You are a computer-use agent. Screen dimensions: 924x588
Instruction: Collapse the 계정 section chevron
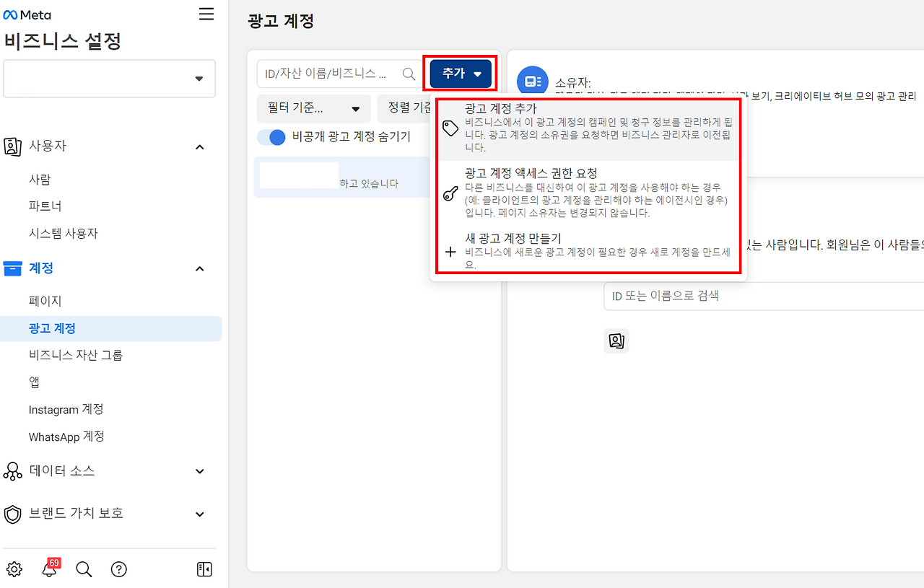pyautogui.click(x=199, y=268)
